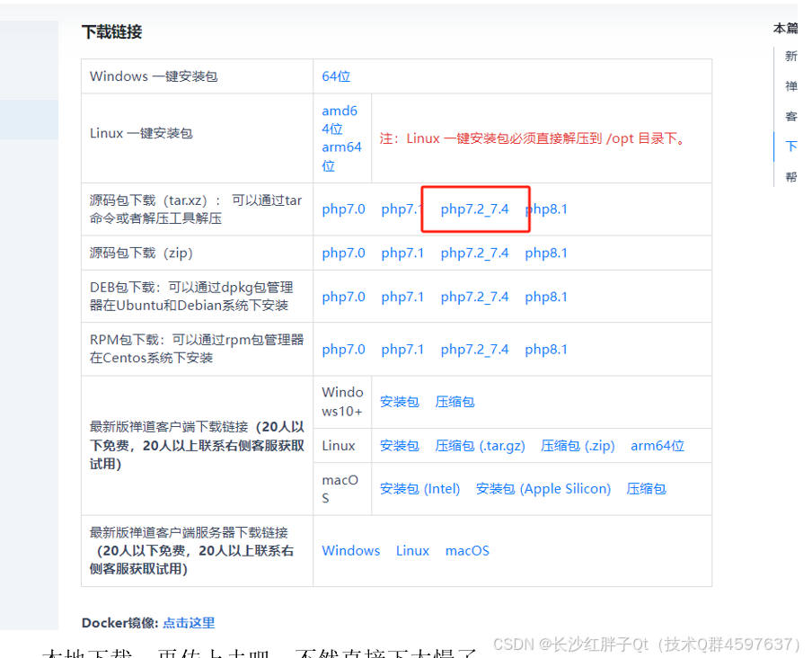Open the Linux client server download
This screenshot has width=812, height=658.
click(x=412, y=551)
